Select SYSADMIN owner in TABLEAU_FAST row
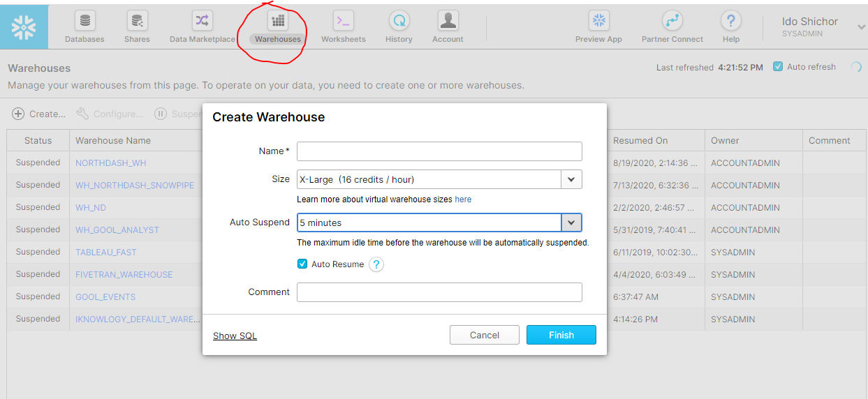Viewport: 868px width, 399px height. point(733,252)
